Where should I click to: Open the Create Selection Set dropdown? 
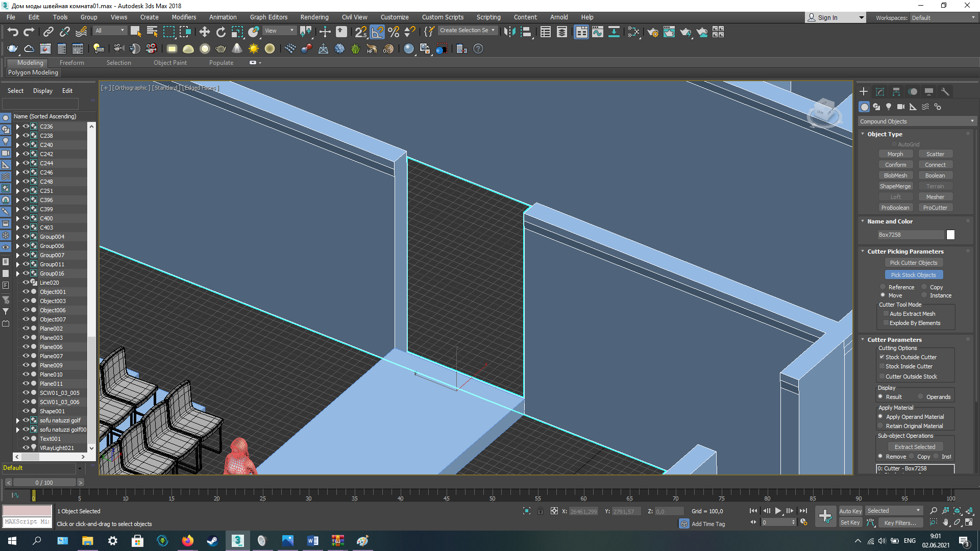click(x=468, y=31)
